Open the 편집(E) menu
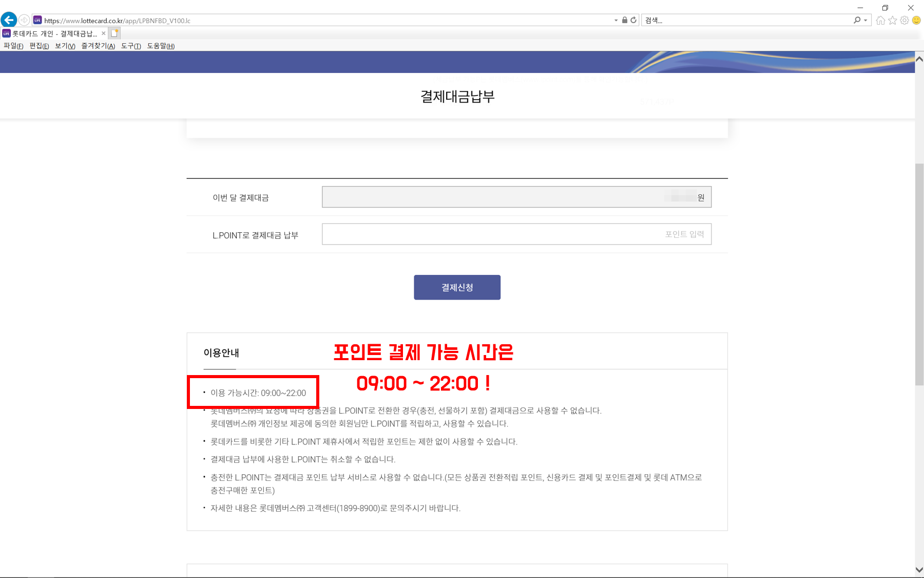The height and width of the screenshot is (578, 924). pos(39,46)
